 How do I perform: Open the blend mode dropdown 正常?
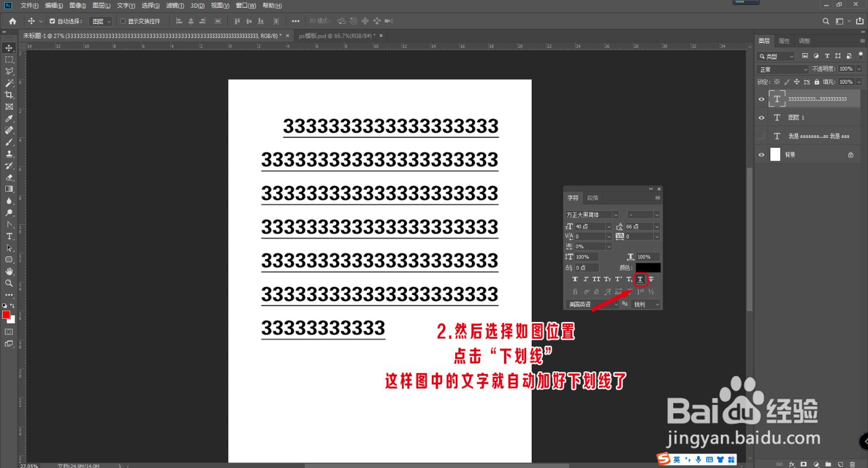tap(783, 69)
